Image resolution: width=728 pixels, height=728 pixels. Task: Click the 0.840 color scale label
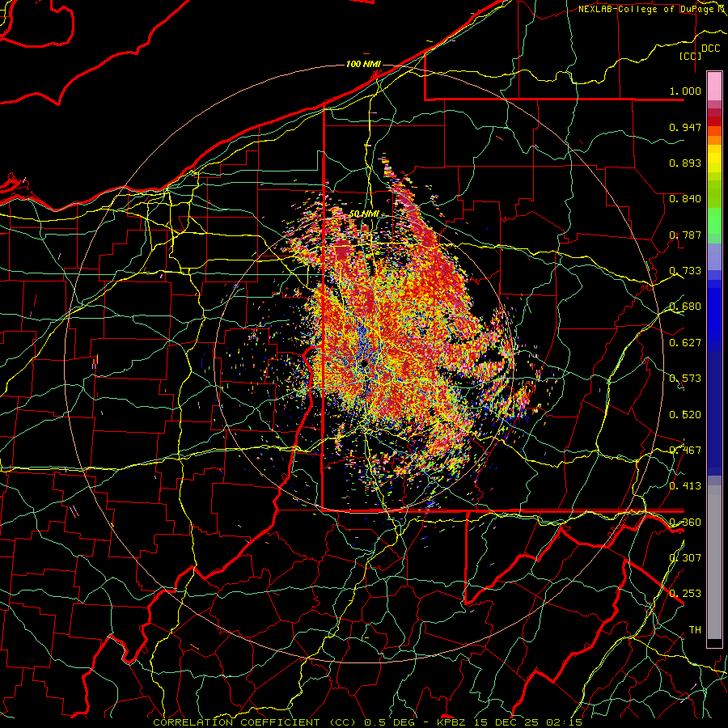click(685, 199)
